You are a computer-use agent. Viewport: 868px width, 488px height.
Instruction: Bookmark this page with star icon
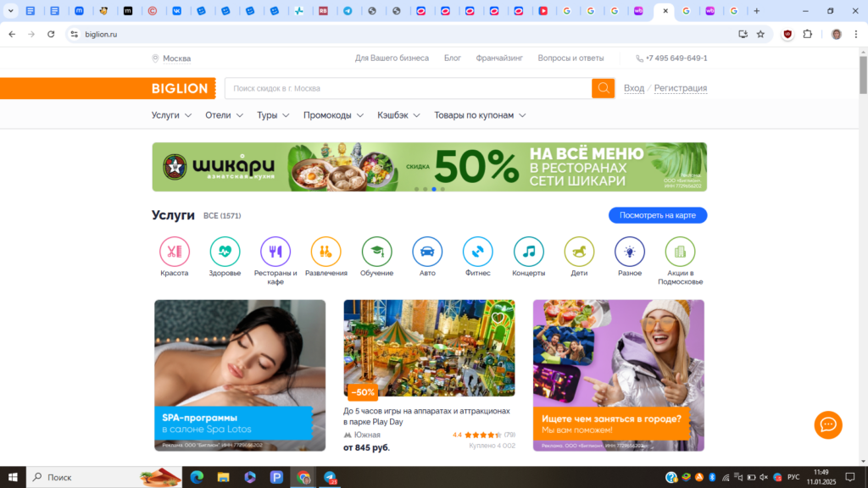coord(760,34)
